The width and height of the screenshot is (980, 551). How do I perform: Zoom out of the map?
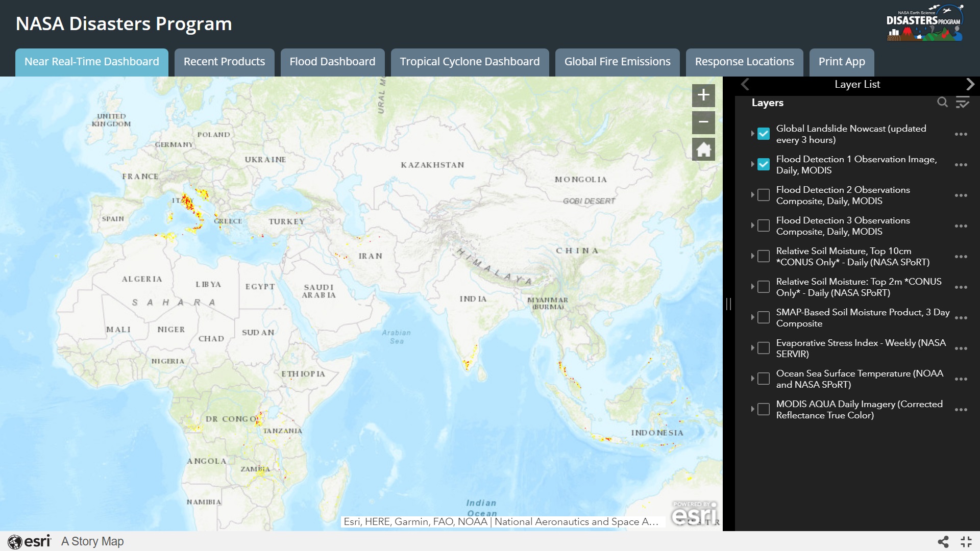(703, 122)
